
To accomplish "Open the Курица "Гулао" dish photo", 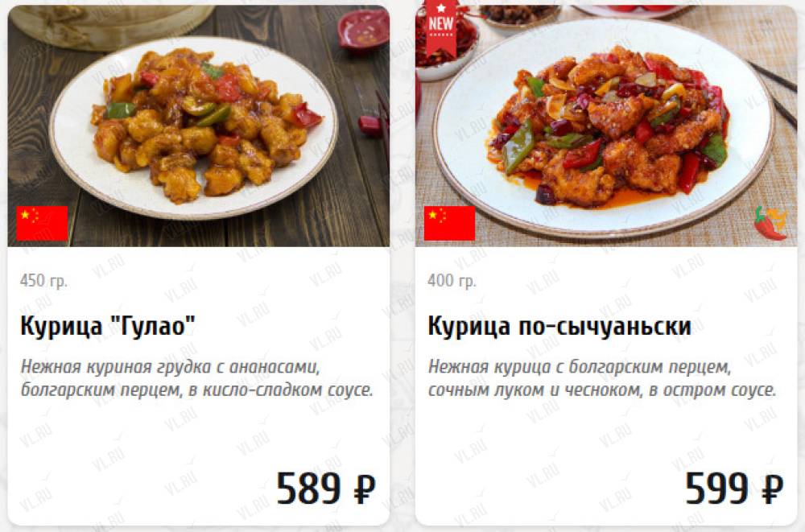I will pos(198,126).
